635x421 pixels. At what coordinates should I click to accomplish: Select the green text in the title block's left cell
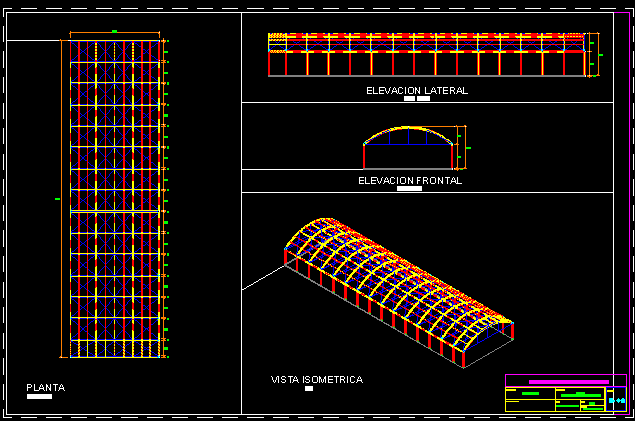[530, 394]
